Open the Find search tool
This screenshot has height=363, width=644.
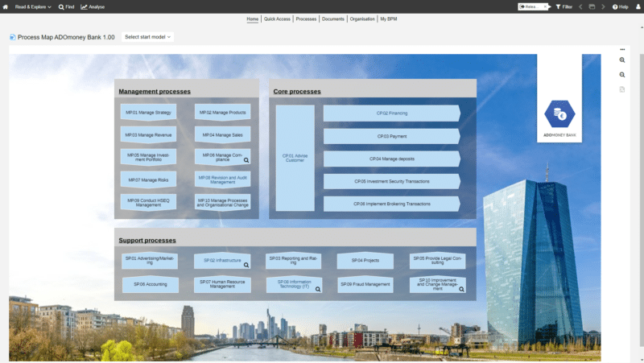(x=66, y=6)
